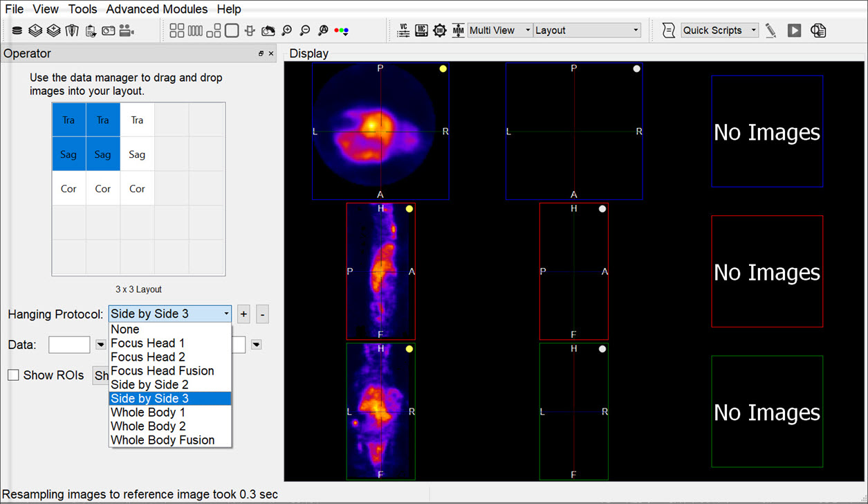This screenshot has height=504, width=868.
Task: Choose Whole Body Fusion from protocol list
Action: [163, 440]
